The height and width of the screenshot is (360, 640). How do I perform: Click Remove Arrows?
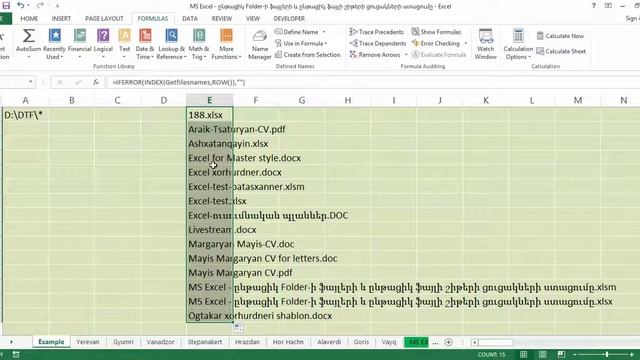[x=375, y=55]
